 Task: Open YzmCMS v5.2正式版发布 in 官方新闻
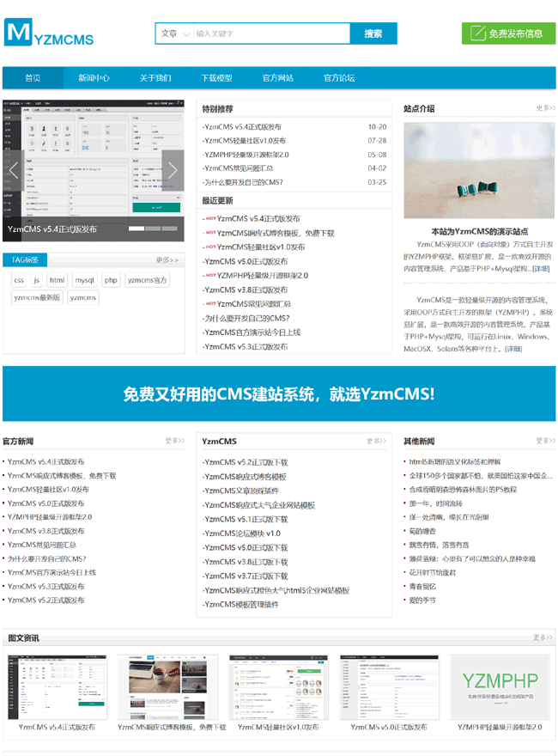[46, 601]
